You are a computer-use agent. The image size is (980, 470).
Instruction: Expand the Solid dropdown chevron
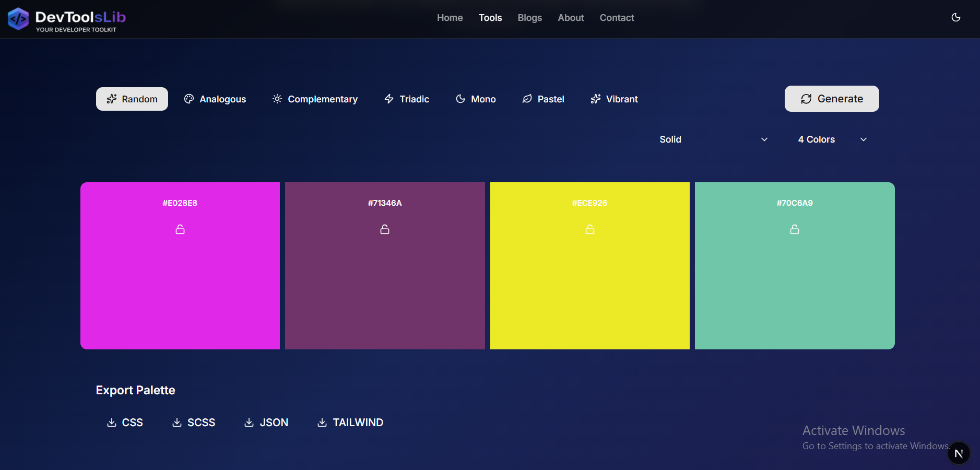click(763, 139)
